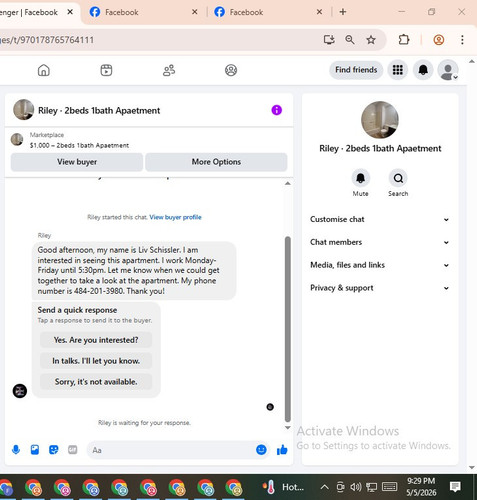Close the Messenger tab
The height and width of the screenshot is (500, 477).
point(70,12)
